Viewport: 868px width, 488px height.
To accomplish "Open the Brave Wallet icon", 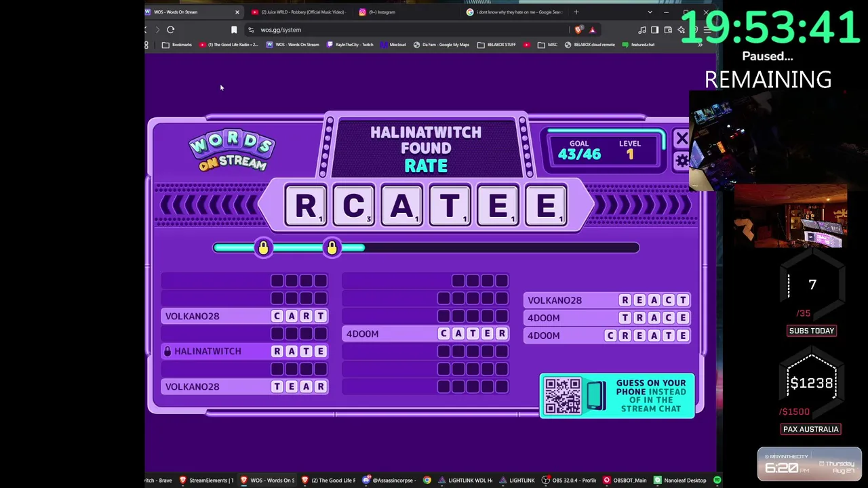I will tap(668, 30).
